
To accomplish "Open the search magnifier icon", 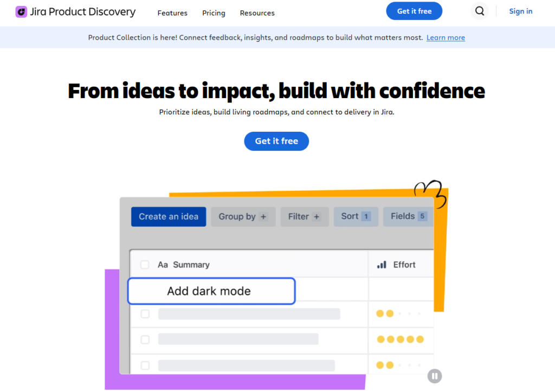I will (480, 11).
